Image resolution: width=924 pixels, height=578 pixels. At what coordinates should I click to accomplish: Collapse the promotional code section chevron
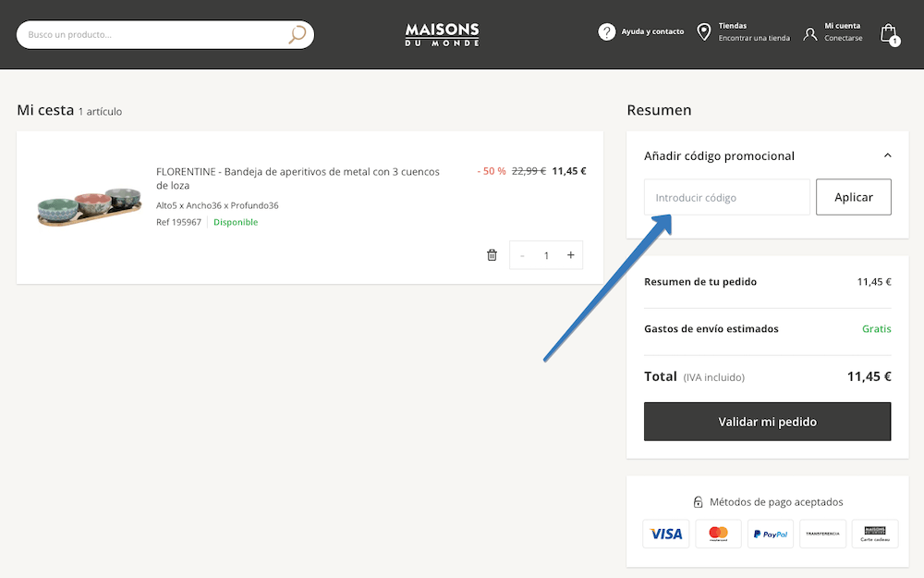[887, 155]
